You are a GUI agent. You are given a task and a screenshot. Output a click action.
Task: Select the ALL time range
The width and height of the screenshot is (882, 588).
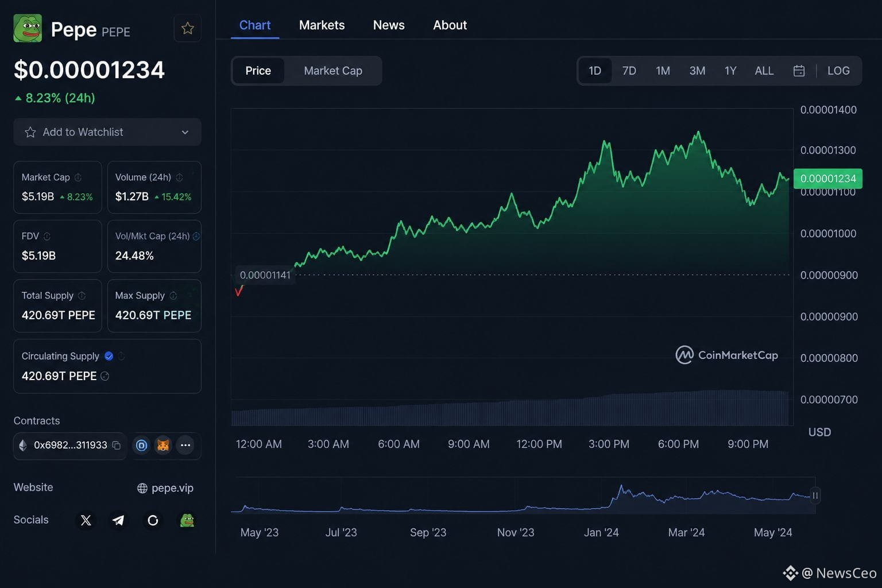click(x=764, y=71)
